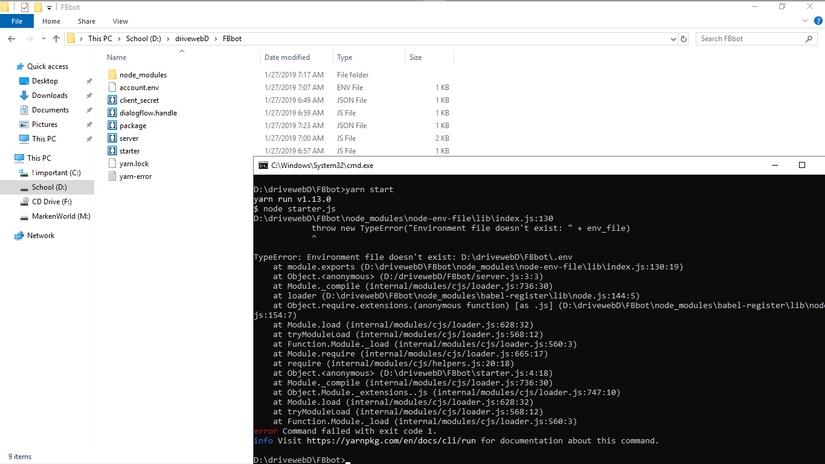This screenshot has width=825, height=464.
Task: Click the Pictures pin icon
Action: (89, 125)
